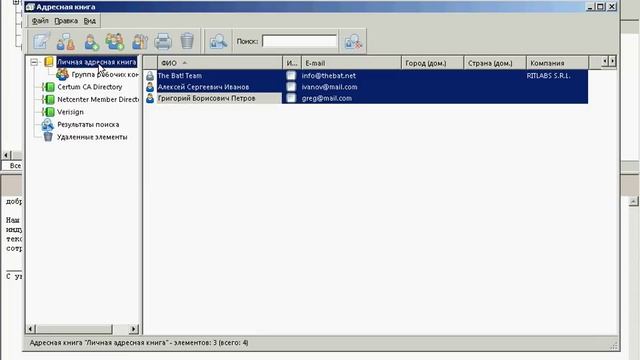
Task: Open the Правка menu
Action: click(x=66, y=21)
